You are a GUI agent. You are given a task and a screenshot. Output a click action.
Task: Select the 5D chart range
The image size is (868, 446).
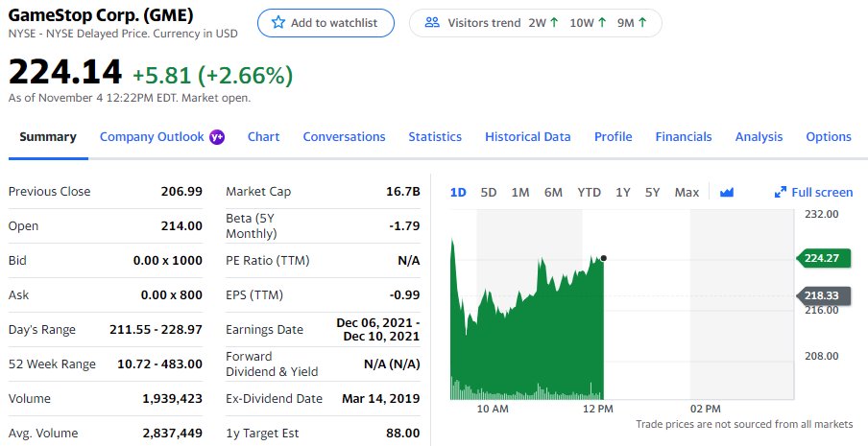pyautogui.click(x=489, y=193)
